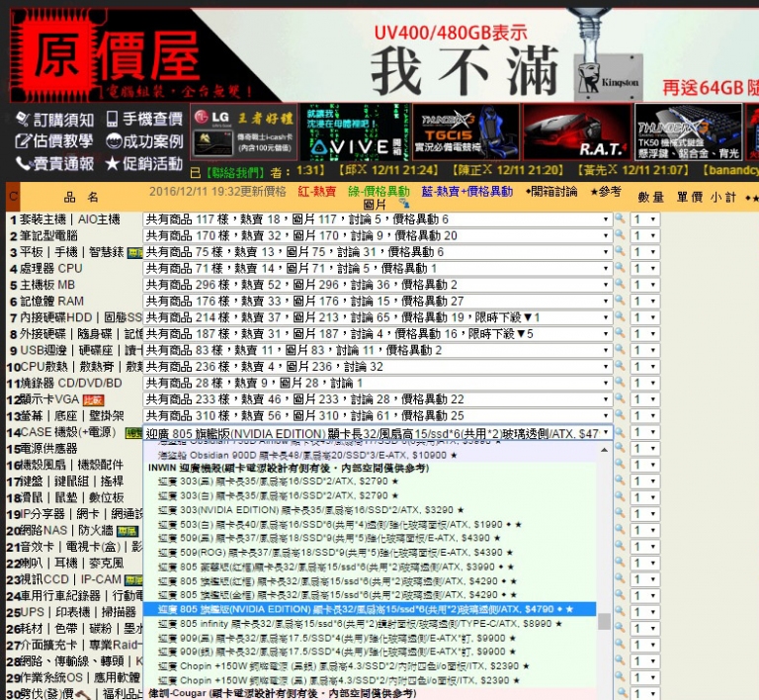Choose highlighted 805 旗艦版(NVIDIA EDITION) option
Screen dimensions: 759x700
[x=370, y=609]
